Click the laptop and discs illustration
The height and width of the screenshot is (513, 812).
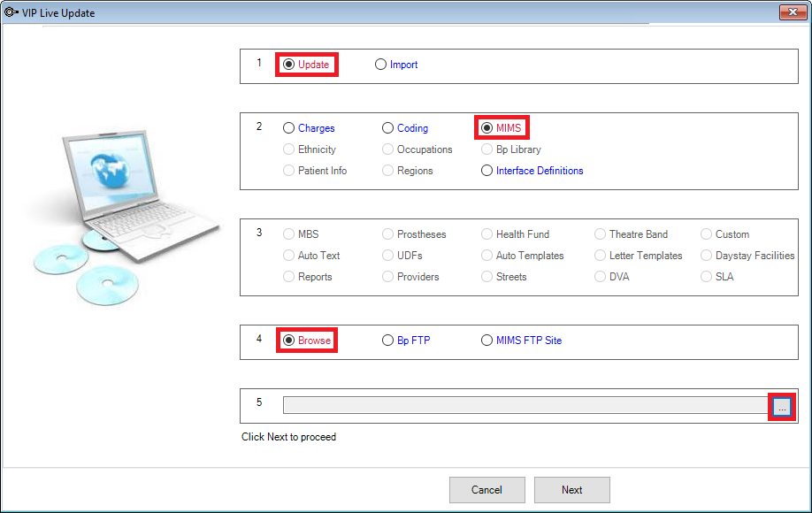point(125,218)
